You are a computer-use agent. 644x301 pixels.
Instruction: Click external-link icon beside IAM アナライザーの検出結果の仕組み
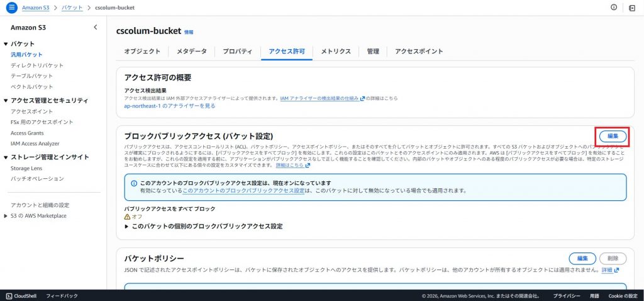click(x=362, y=98)
